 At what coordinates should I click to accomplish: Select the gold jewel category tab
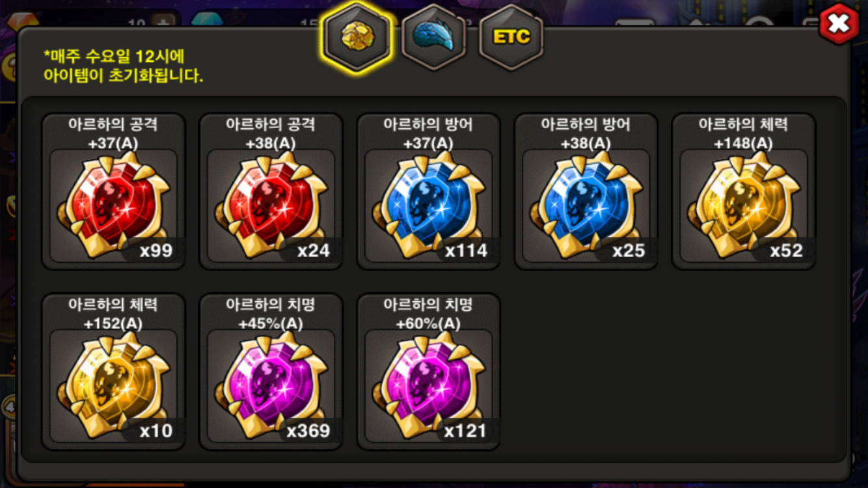tap(357, 36)
